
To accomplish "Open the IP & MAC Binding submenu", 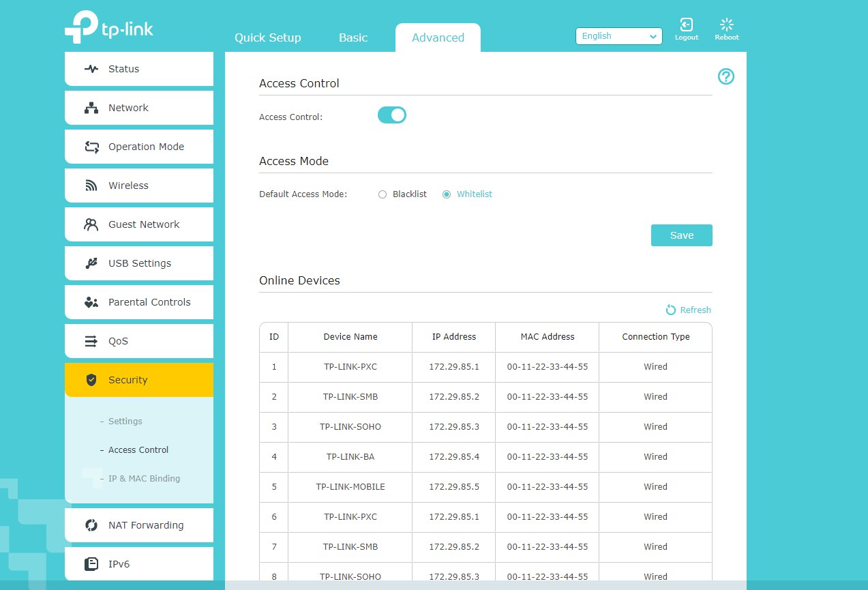I will click(x=145, y=479).
